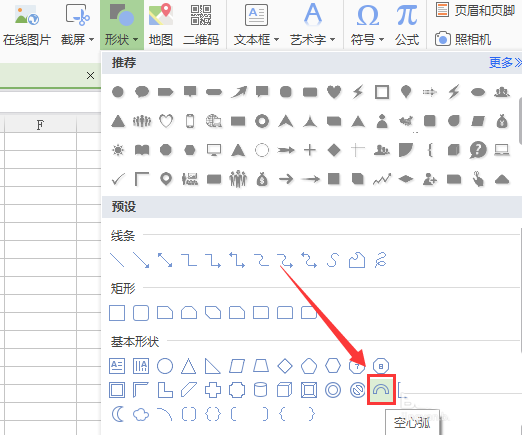Select the cylinder shape in basic shapes

pos(260,390)
